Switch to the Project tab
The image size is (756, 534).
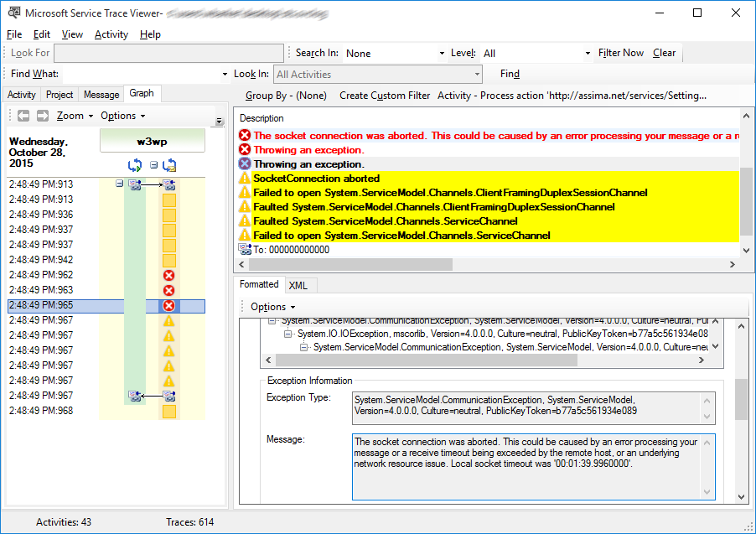(x=60, y=95)
